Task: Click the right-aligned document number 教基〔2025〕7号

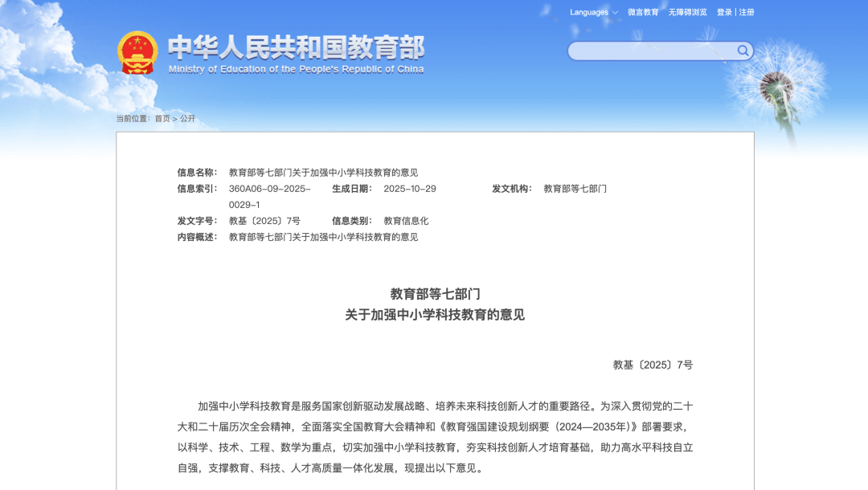Action: 653,365
